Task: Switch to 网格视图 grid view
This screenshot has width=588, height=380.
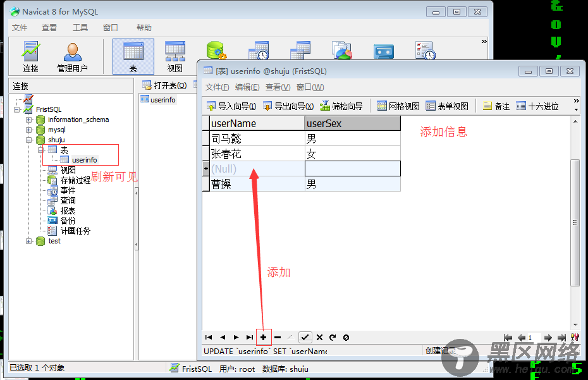Action: [398, 106]
